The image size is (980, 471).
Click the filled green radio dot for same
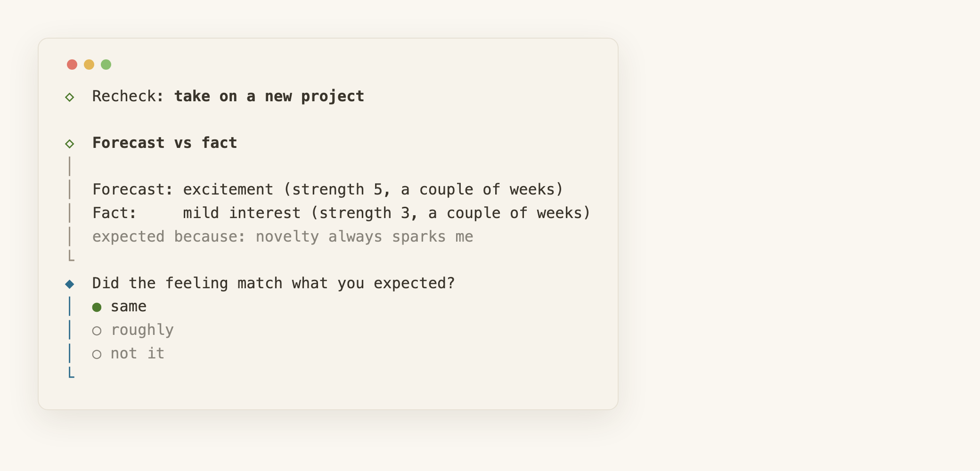97,308
